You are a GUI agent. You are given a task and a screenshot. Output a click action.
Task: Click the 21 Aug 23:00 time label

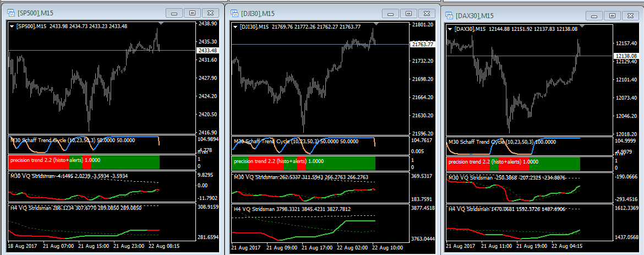[129, 246]
